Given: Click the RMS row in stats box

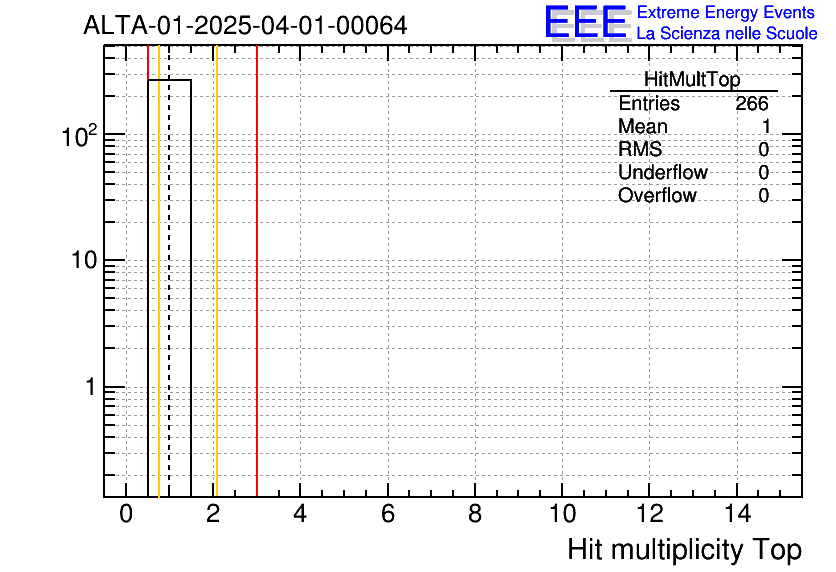Looking at the screenshot, I should coord(692,150).
